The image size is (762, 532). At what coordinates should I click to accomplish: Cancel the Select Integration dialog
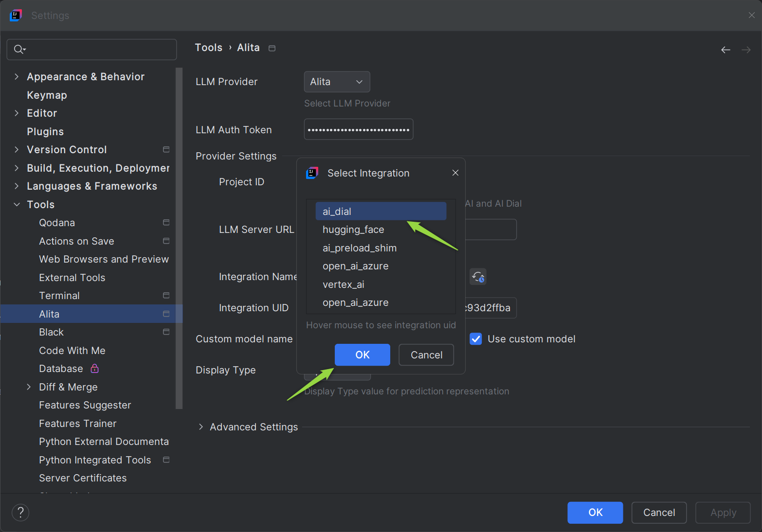426,355
